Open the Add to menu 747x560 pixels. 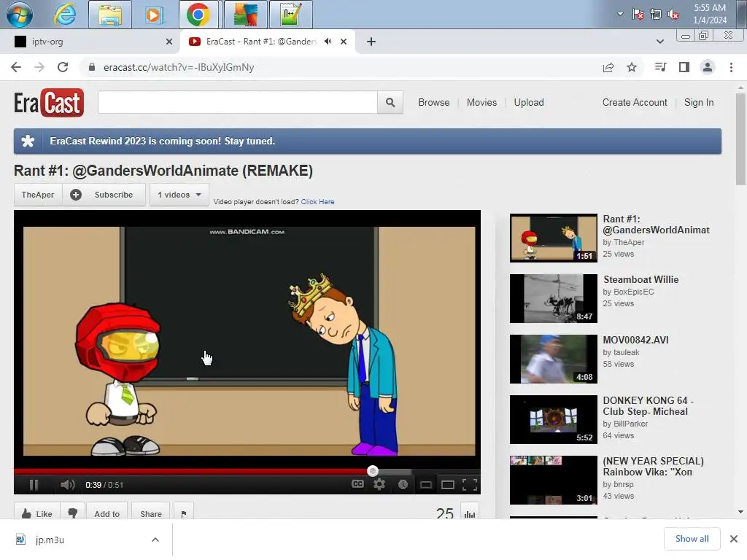(x=107, y=514)
